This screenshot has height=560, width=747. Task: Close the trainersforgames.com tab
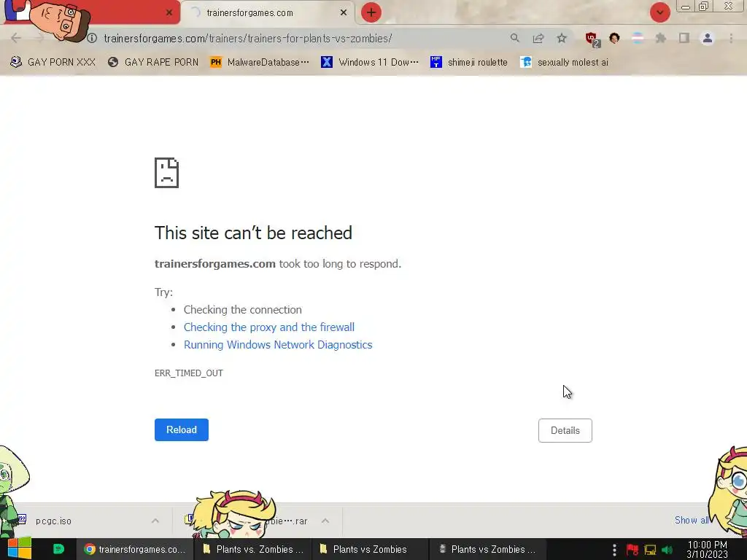pyautogui.click(x=344, y=12)
